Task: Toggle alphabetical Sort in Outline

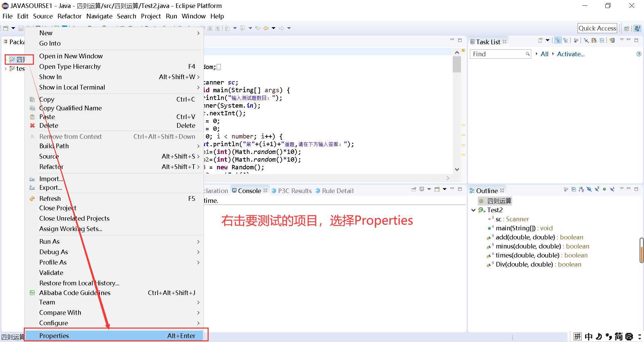Action: [x=581, y=189]
